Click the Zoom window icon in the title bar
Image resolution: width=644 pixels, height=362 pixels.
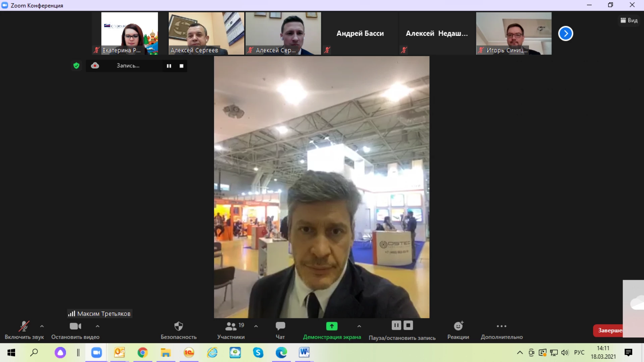pos(5,5)
